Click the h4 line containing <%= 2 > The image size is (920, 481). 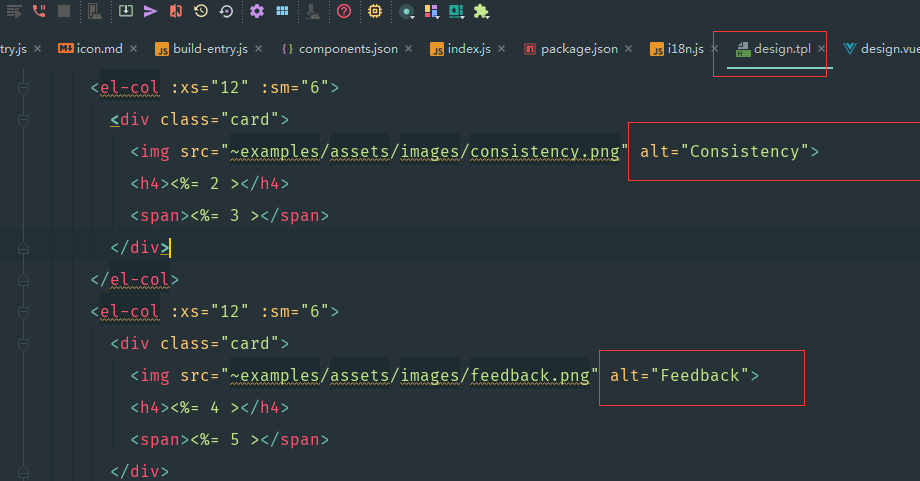(209, 184)
